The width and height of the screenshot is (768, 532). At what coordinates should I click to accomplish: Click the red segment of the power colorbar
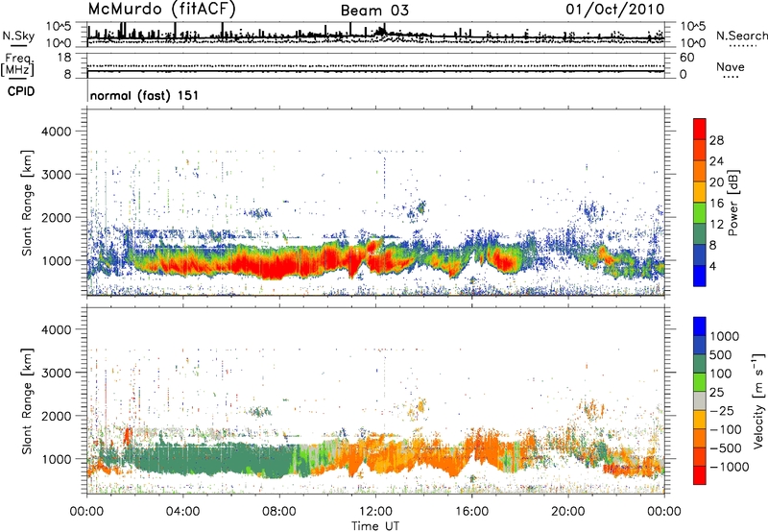[x=700, y=130]
